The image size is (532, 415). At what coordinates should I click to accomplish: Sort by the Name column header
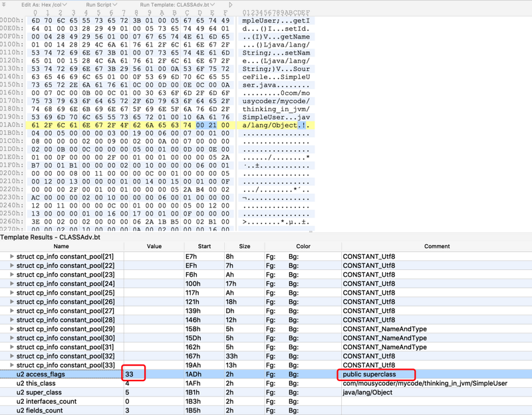[x=61, y=246]
